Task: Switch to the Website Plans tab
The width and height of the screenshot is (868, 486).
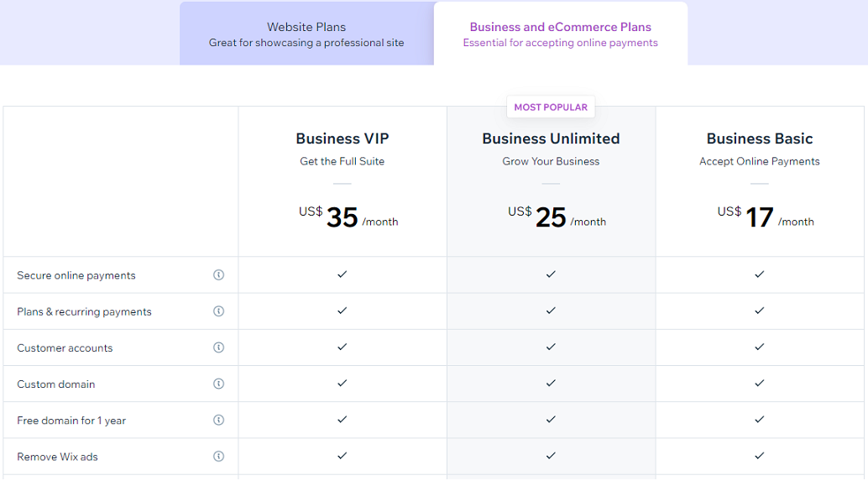Action: 306,34
